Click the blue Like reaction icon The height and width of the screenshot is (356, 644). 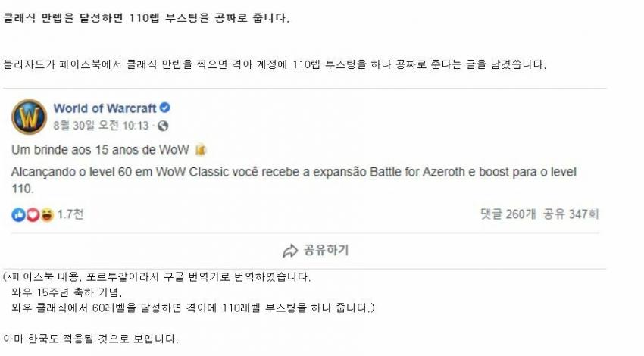pyautogui.click(x=18, y=214)
